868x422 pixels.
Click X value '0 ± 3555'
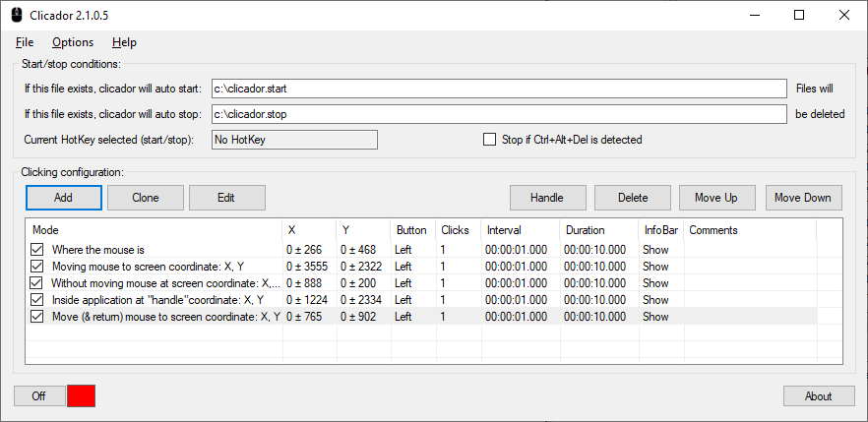[307, 267]
